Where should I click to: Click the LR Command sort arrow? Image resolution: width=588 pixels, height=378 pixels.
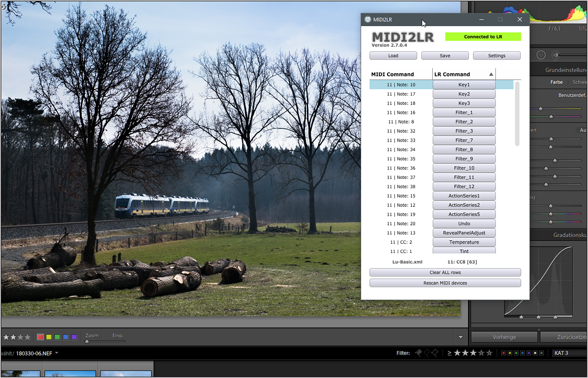click(x=491, y=75)
